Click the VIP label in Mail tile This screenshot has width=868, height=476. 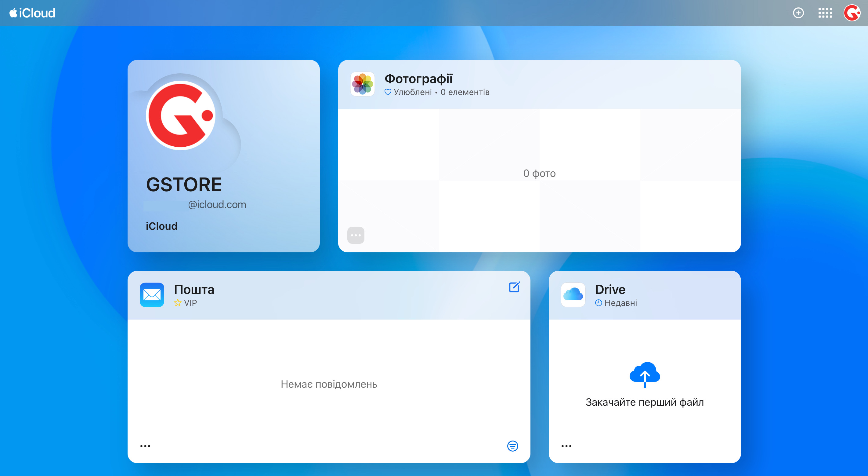pos(190,302)
